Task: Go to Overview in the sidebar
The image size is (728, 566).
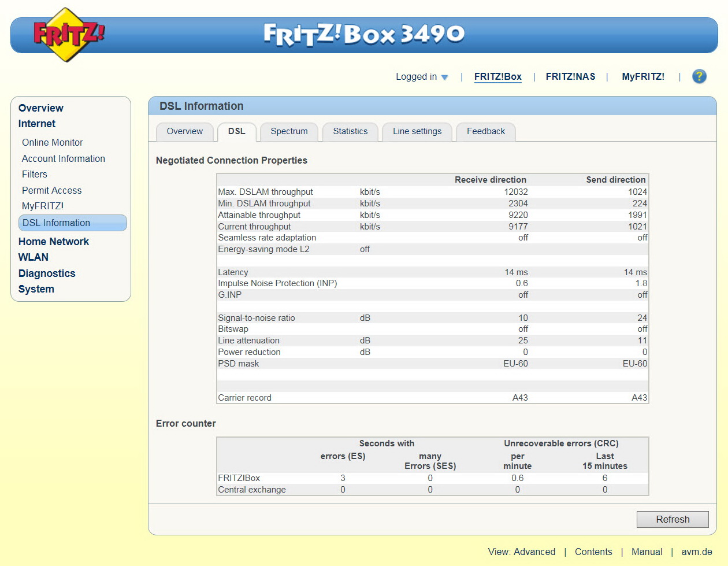Action: (x=40, y=108)
